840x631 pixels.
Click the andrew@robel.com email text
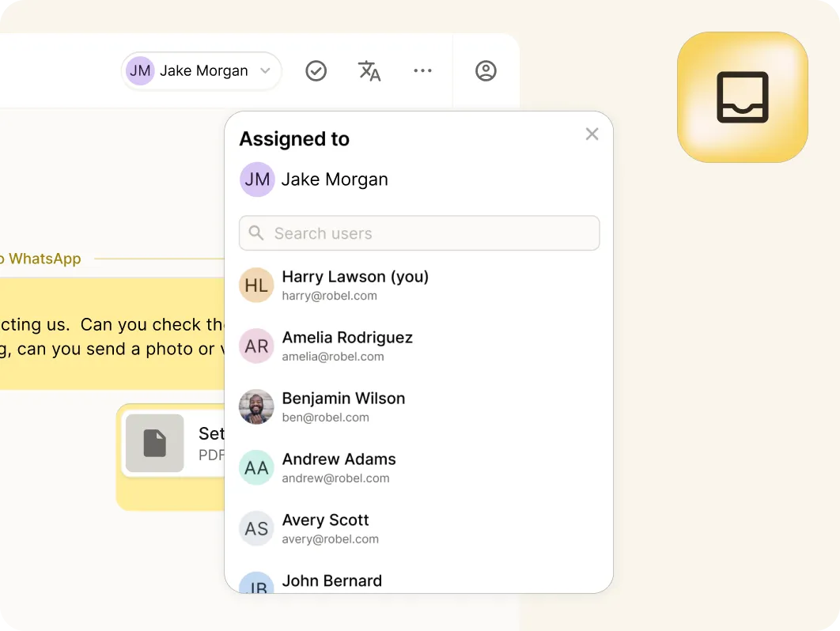[x=336, y=478]
